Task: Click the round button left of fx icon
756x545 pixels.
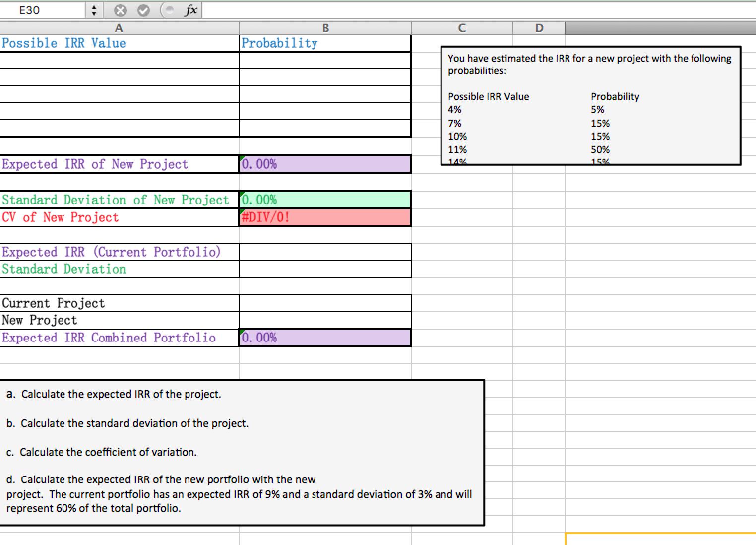Action: (169, 9)
